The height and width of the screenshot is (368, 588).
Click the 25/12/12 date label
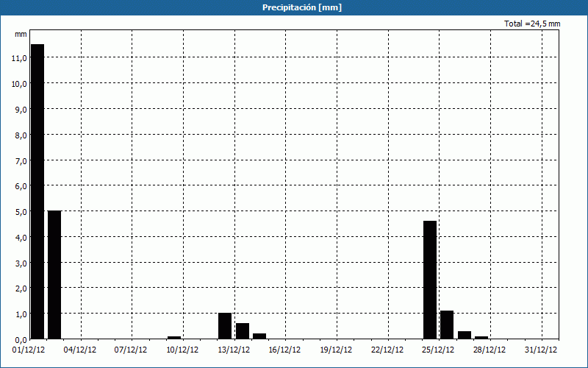[438, 350]
